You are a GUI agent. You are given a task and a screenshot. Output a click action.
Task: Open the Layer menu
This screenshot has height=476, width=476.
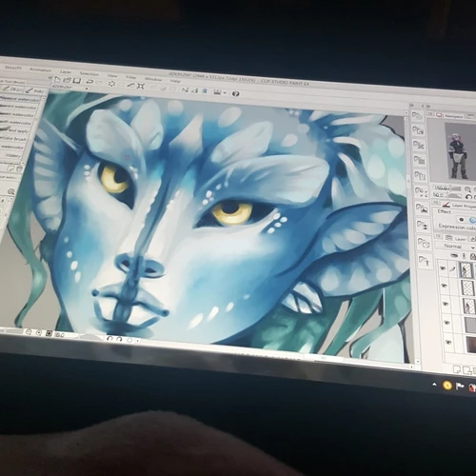point(66,71)
